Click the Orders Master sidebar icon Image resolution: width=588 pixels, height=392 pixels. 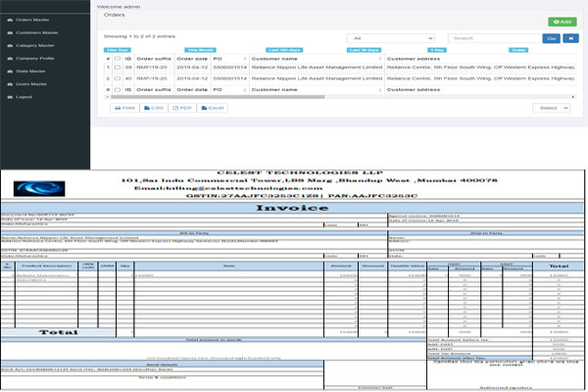[10, 20]
